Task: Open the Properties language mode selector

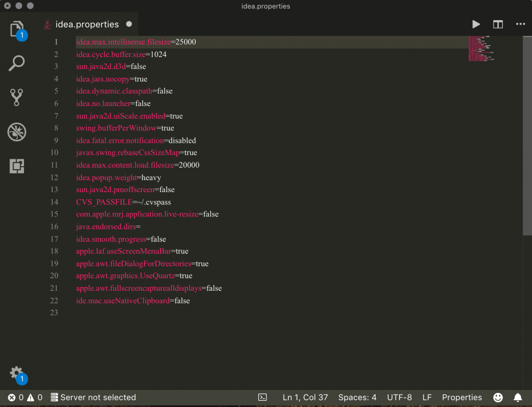Action: [462, 397]
